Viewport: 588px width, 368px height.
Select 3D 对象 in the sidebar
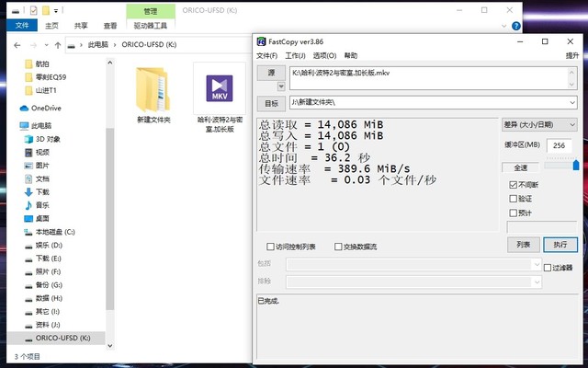[47, 139]
